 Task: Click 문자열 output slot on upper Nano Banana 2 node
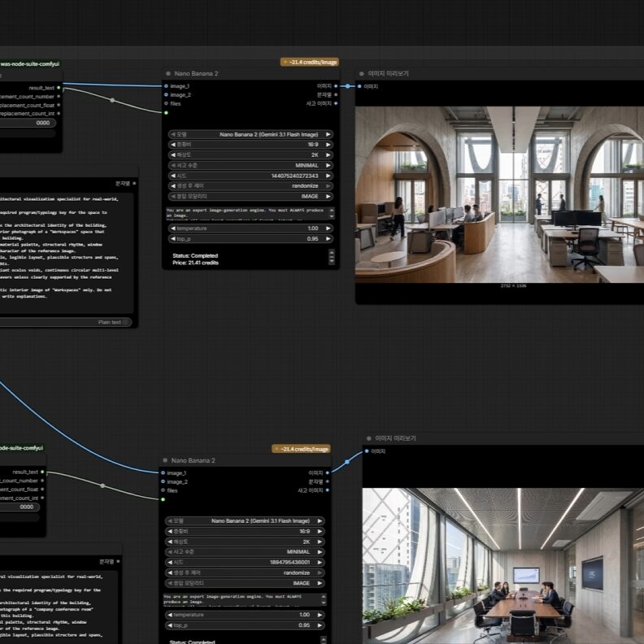336,95
